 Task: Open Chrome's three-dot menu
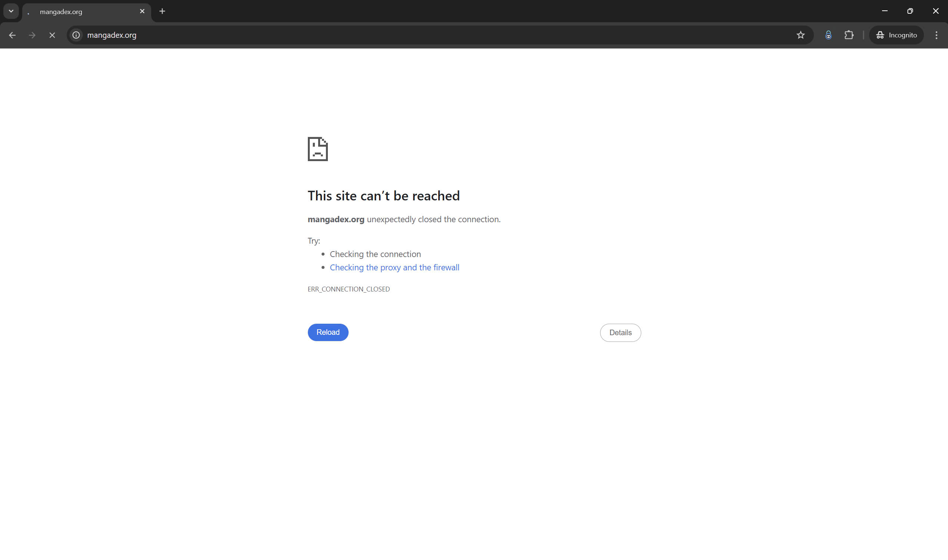pyautogui.click(x=936, y=35)
